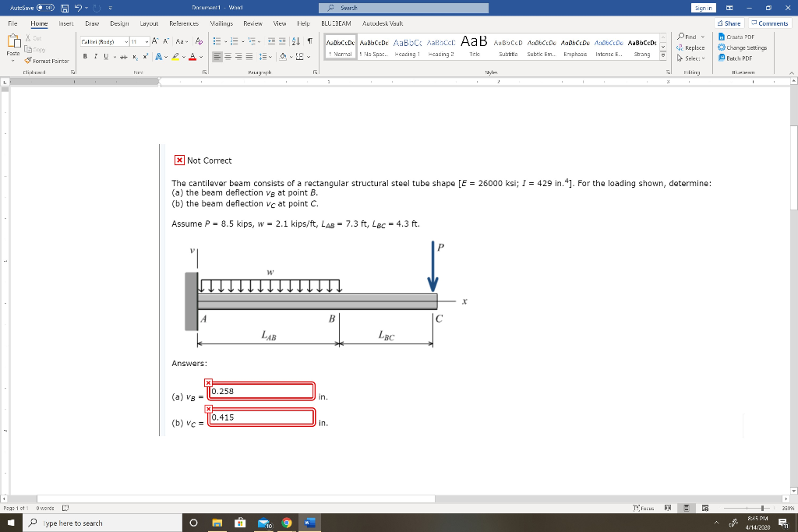Open the Text Highlight Color tool
The width and height of the screenshot is (798, 532).
(175, 56)
